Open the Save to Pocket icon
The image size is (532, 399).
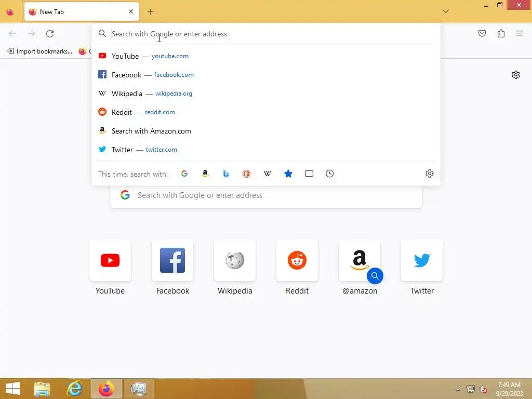482,33
